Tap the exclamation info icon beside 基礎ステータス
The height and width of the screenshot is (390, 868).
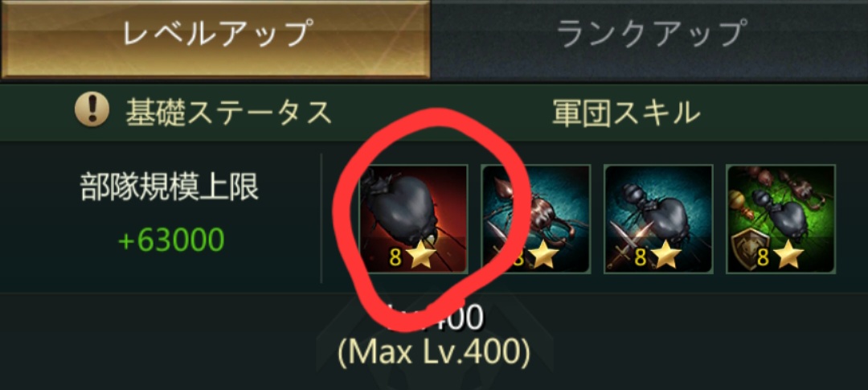click(x=92, y=111)
